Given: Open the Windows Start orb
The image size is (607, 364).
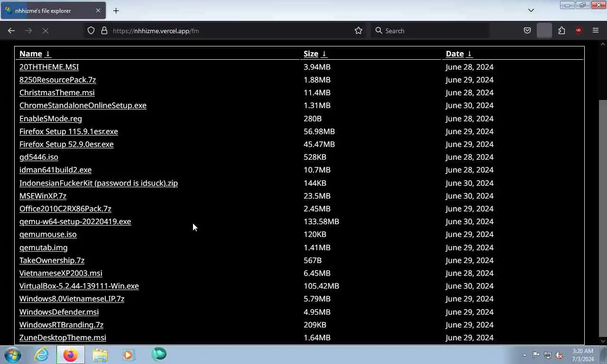Looking at the screenshot, I should pos(13,355).
